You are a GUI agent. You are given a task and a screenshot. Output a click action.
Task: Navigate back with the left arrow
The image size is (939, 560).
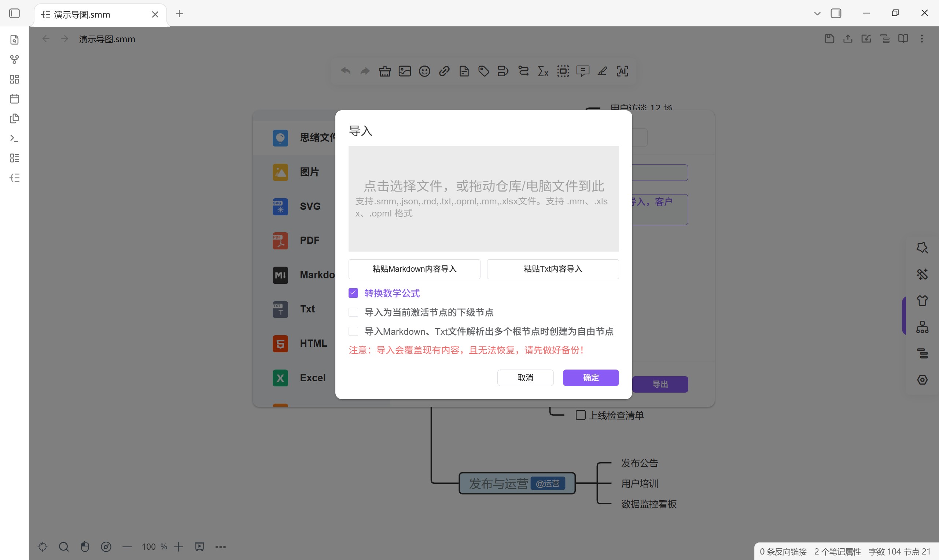coord(46,39)
